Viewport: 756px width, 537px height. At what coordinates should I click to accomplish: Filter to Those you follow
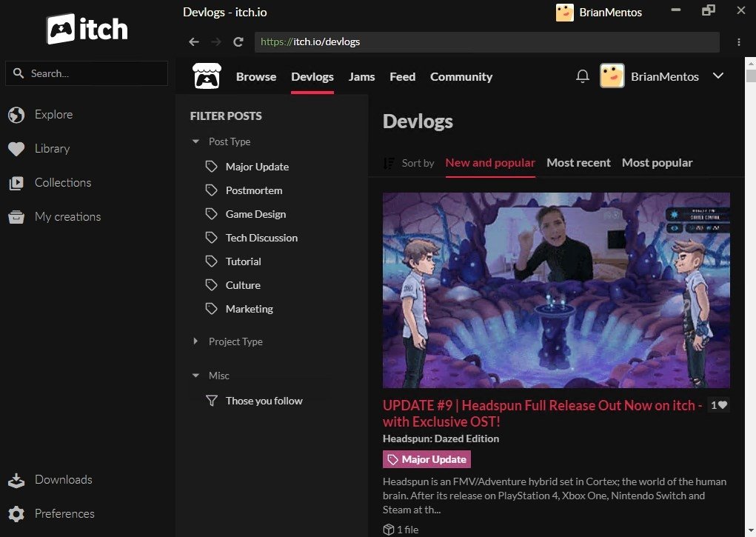(264, 401)
